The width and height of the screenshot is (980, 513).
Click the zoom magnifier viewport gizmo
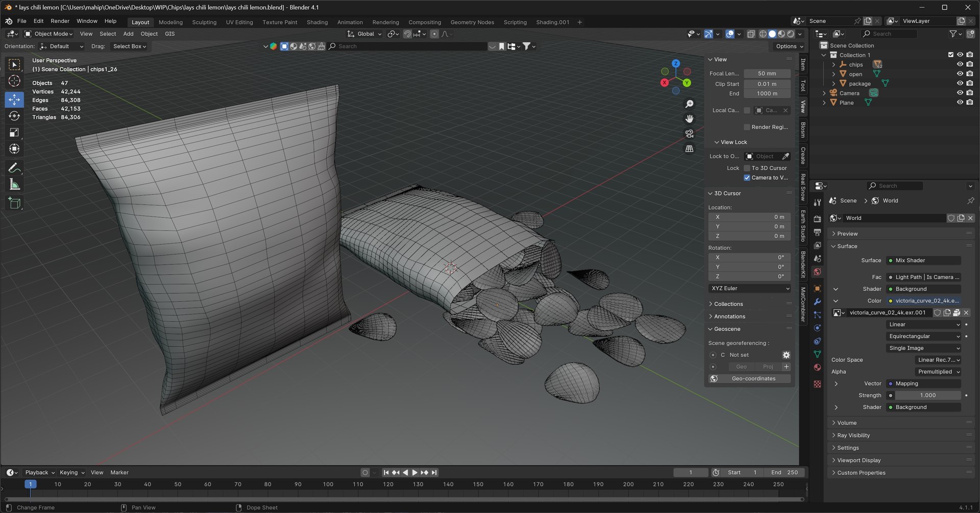pos(689,104)
